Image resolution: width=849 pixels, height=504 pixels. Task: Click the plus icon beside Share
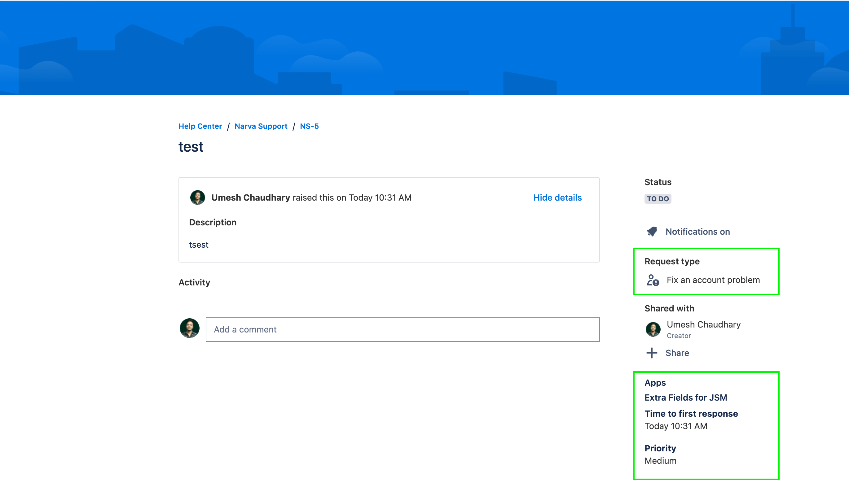point(652,353)
